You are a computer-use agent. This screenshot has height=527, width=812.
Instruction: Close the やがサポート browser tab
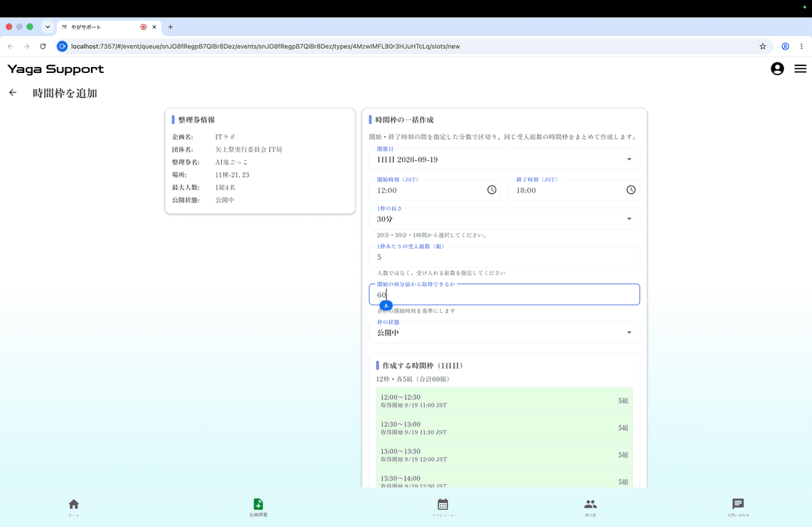pos(154,27)
